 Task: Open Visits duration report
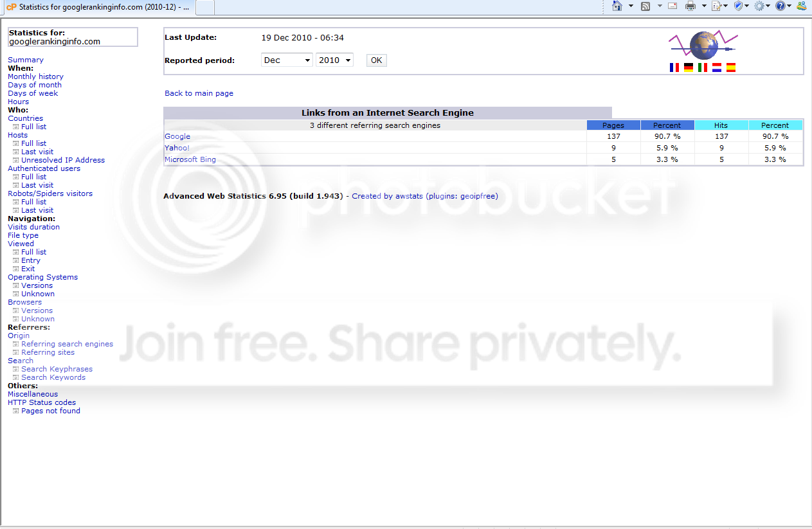point(33,227)
